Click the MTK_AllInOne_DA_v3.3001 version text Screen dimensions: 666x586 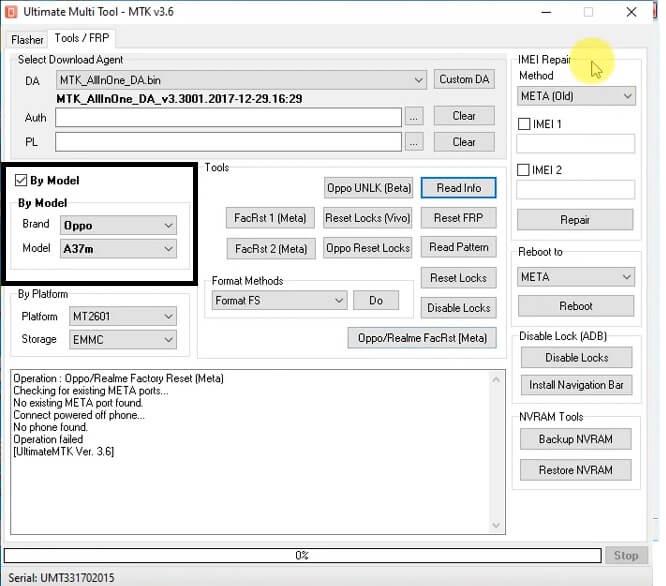pos(179,99)
